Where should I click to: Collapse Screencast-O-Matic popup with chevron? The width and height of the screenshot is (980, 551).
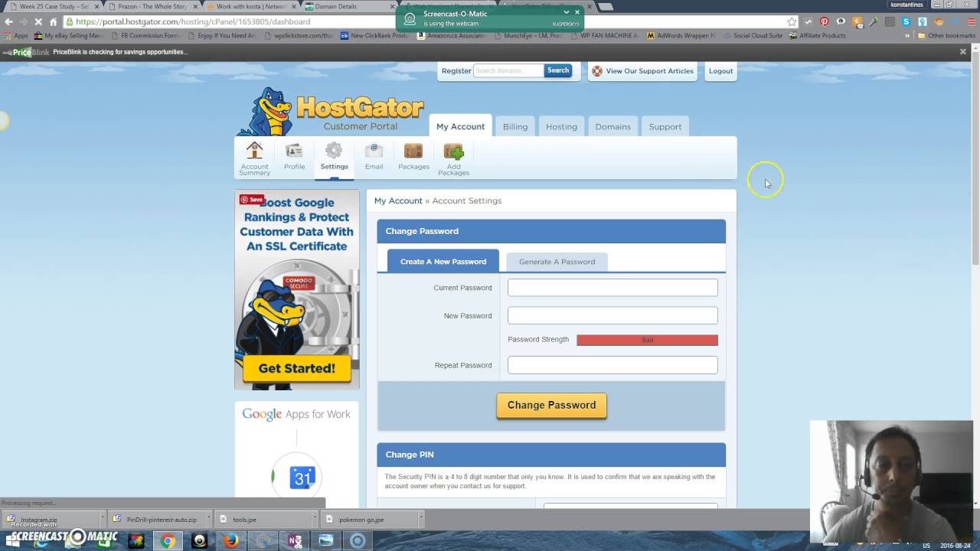[x=567, y=12]
